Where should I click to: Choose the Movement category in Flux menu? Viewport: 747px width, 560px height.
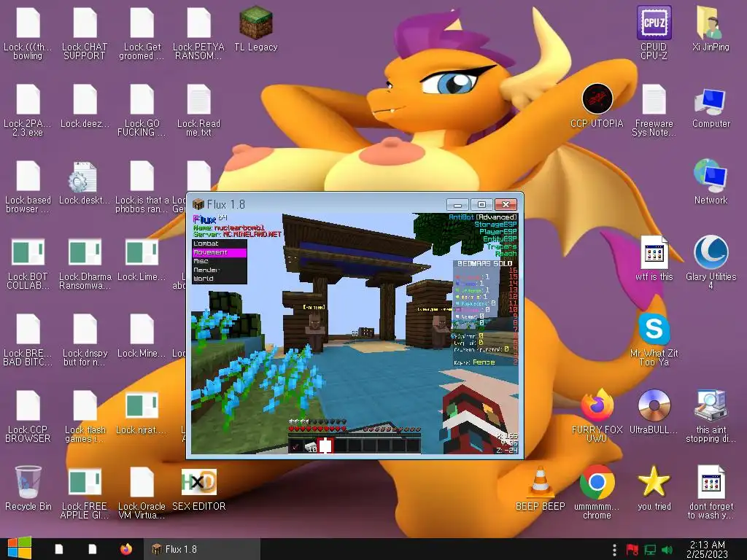pos(219,252)
